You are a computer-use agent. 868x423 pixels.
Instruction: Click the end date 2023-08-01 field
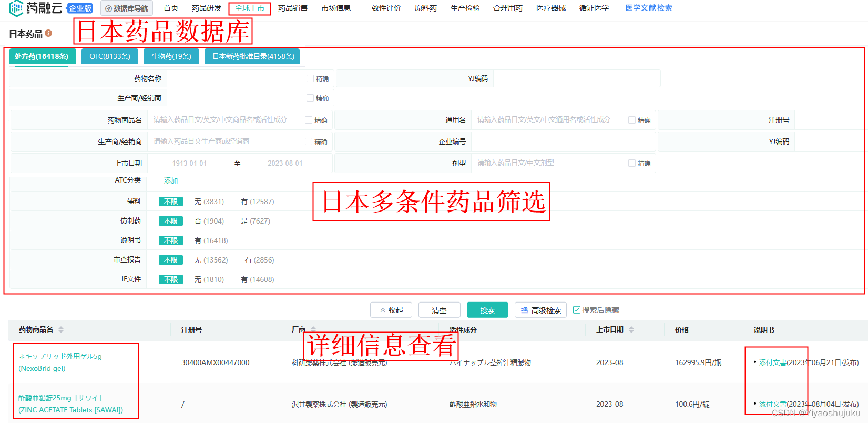point(285,163)
